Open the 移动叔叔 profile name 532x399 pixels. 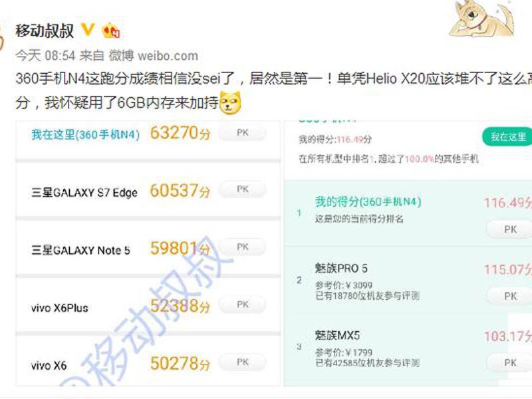pyautogui.click(x=45, y=31)
